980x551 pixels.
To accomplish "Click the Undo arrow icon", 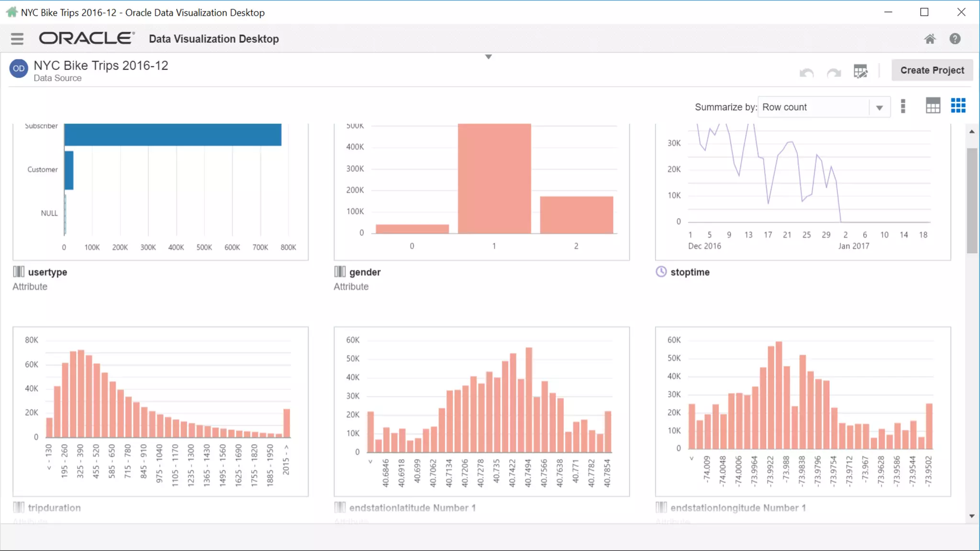I will click(x=807, y=72).
